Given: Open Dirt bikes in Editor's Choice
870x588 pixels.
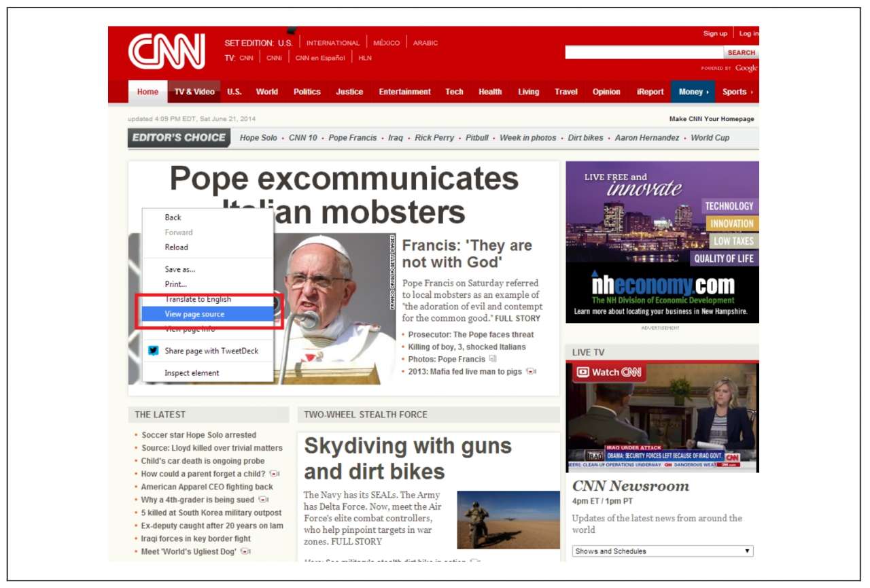Looking at the screenshot, I should [x=586, y=137].
